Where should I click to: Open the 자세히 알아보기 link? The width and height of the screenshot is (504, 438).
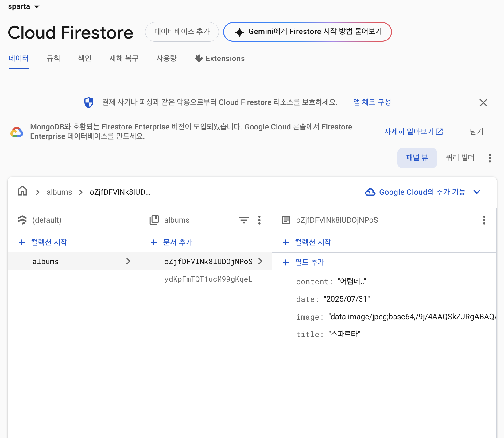[413, 132]
